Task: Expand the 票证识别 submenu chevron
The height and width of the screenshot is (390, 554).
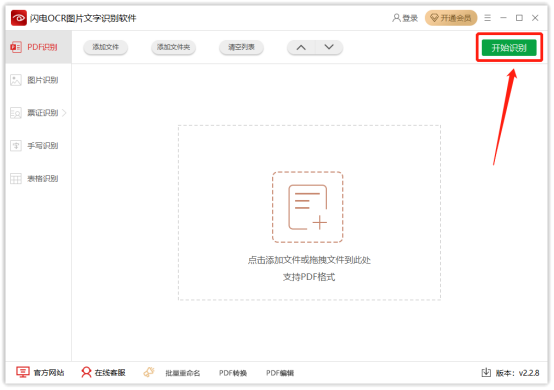Action: 64,113
